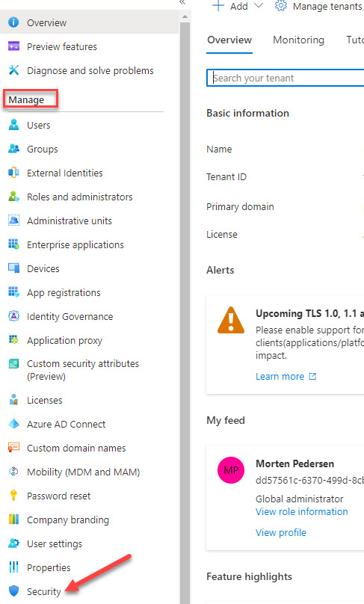
Task: Click the sidebar scrollbar up arrow
Action: click(185, 16)
